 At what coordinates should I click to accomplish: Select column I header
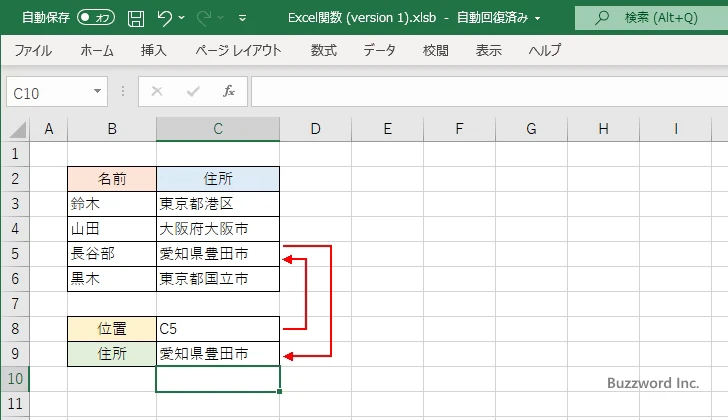(676, 129)
